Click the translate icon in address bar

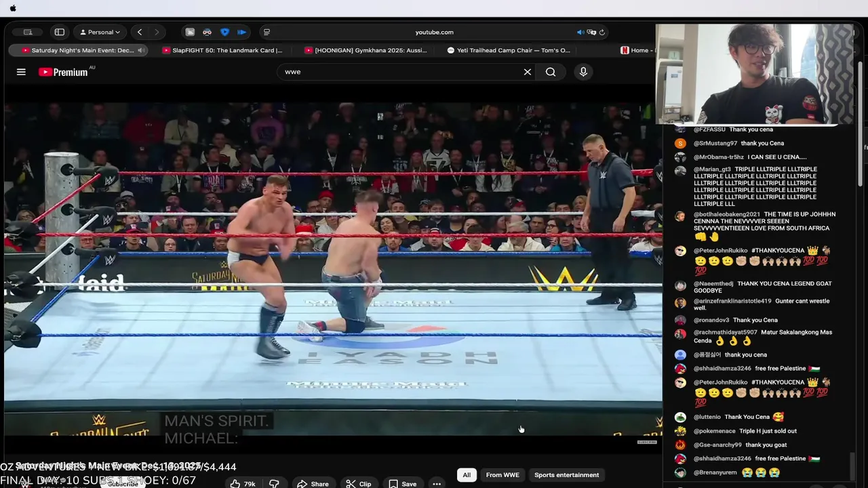(591, 32)
